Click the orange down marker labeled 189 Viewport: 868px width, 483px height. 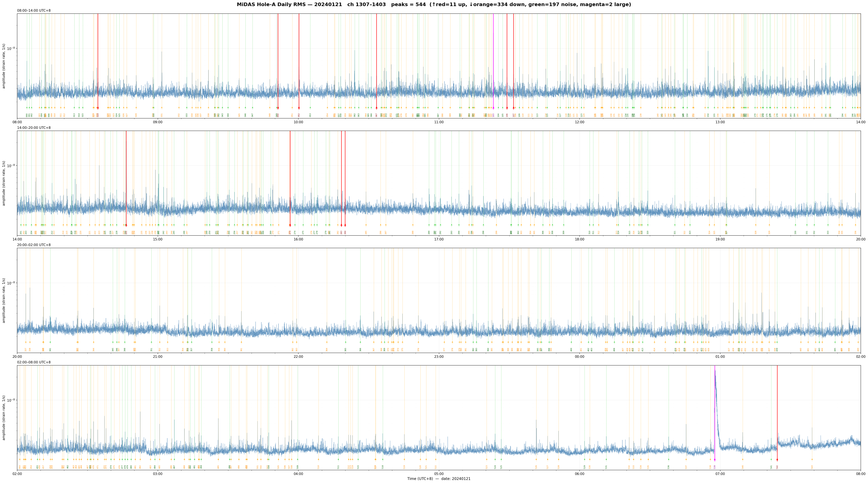(814, 108)
